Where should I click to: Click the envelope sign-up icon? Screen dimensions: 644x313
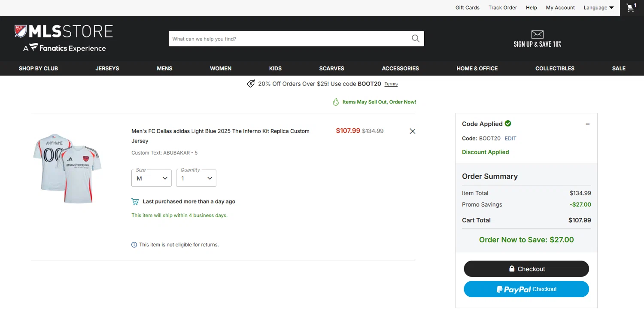click(x=538, y=34)
